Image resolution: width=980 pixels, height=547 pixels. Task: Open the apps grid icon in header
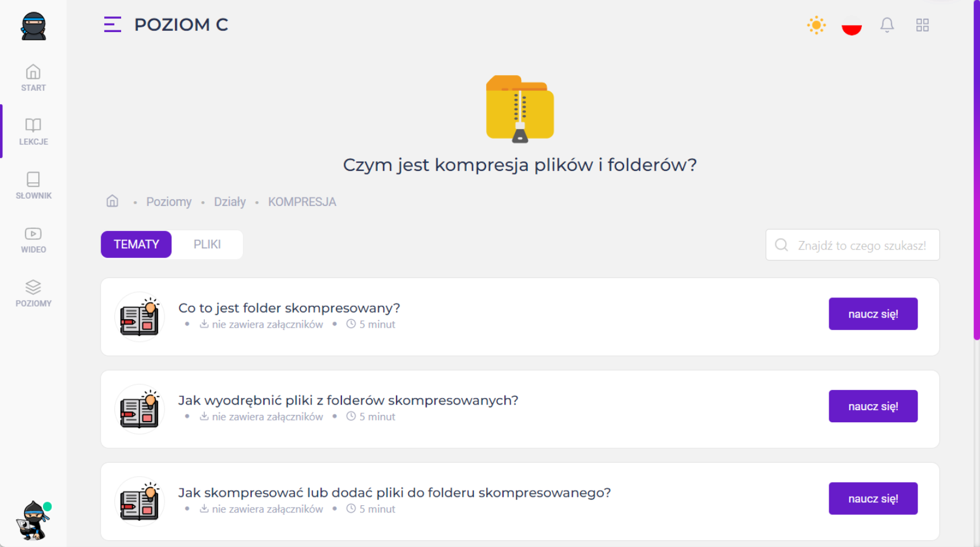tap(922, 25)
